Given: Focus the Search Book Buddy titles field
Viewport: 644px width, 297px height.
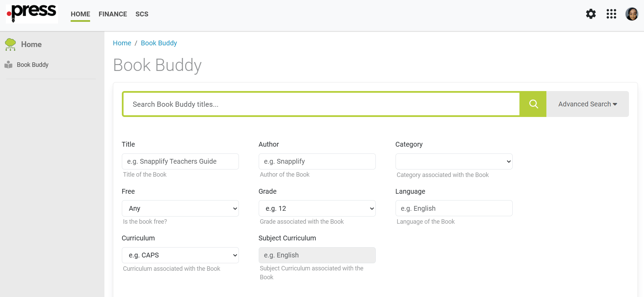Looking at the screenshot, I should [321, 104].
